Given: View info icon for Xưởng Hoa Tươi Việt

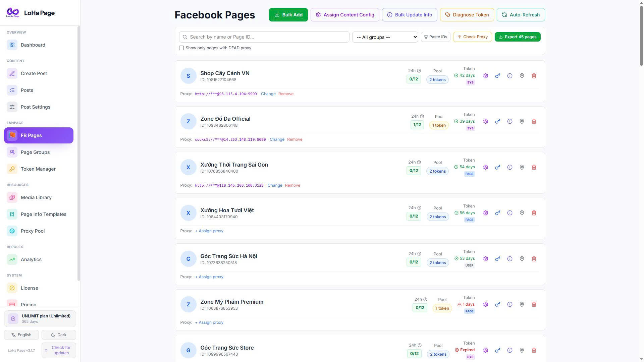Looking at the screenshot, I should click(509, 213).
